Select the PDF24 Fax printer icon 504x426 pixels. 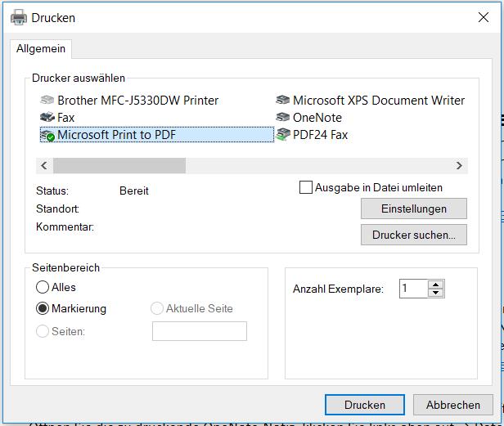click(x=283, y=135)
